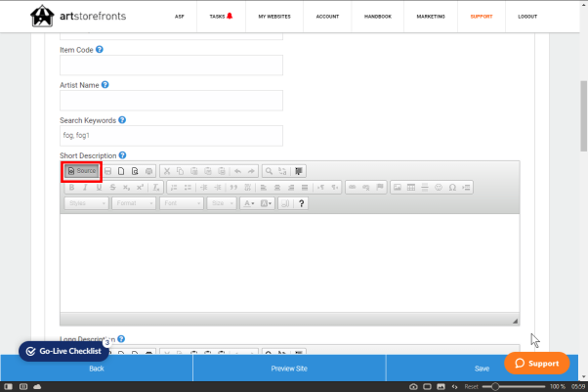Click the Preview Site button
This screenshot has height=392, width=588.
pyautogui.click(x=289, y=369)
